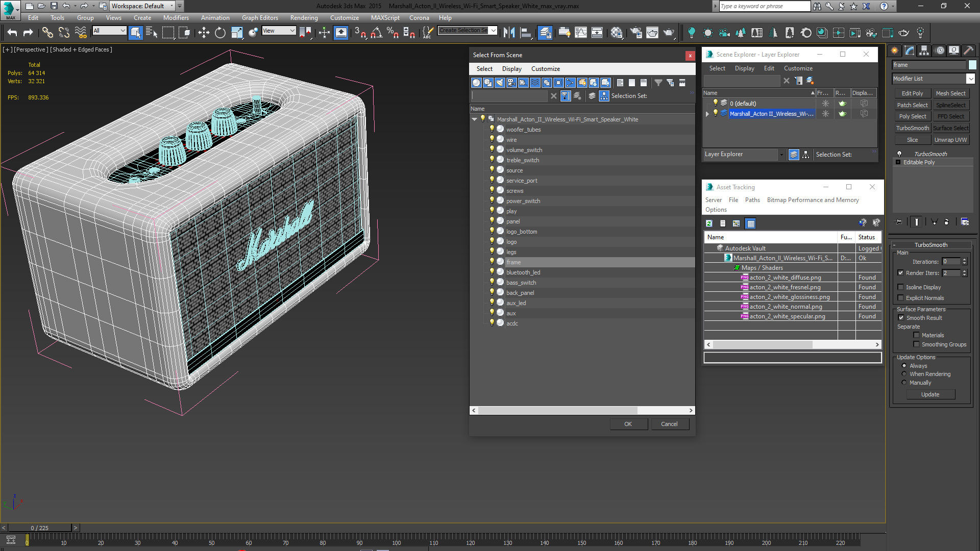Enable Isoline Display checkbox

pos(901,287)
